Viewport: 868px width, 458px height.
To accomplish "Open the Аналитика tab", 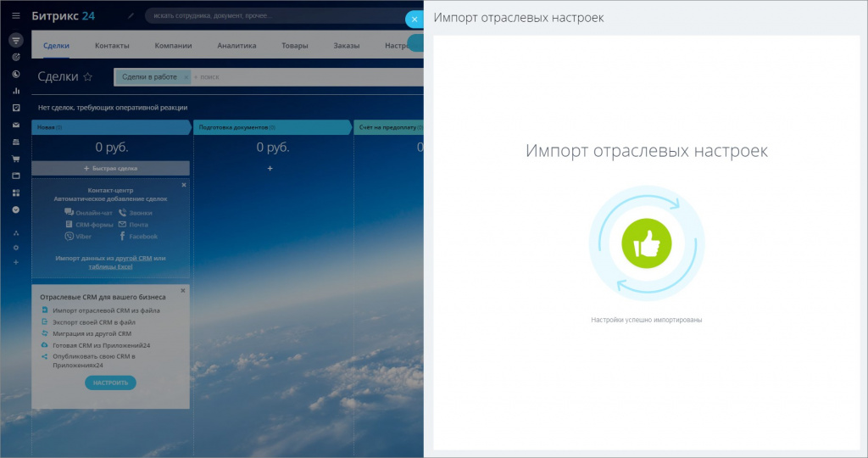I will point(236,46).
